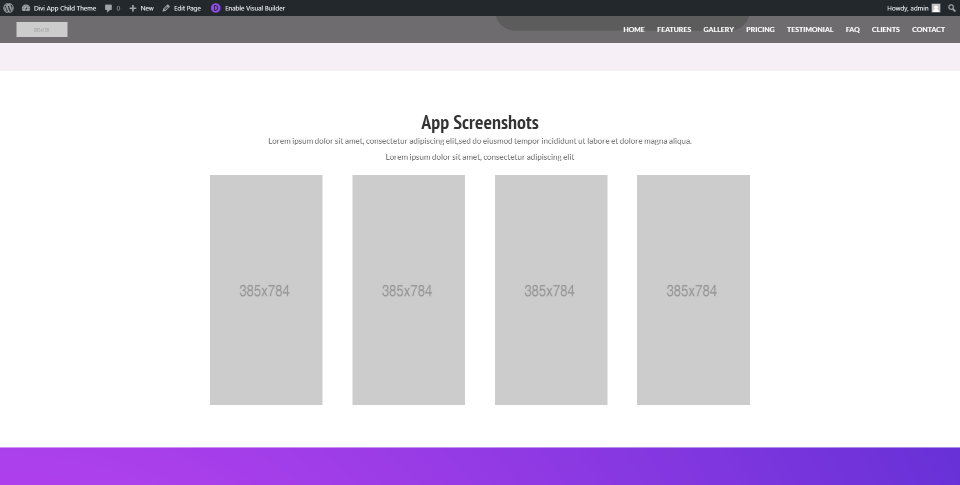Click the admin avatar thumbnail
Screen dimensions: 960x485
click(936, 8)
